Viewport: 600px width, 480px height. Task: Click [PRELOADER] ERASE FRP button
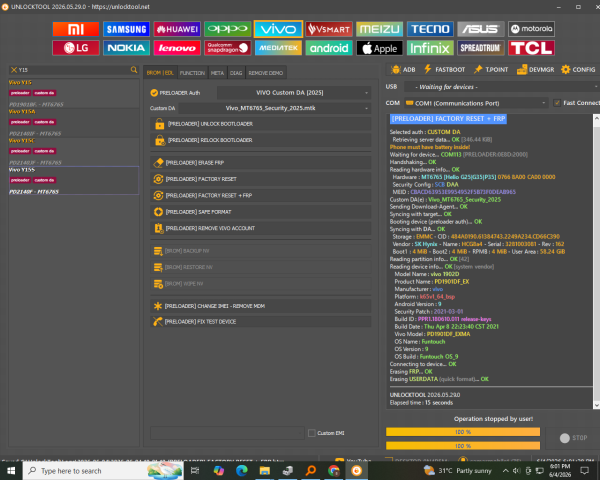261,163
